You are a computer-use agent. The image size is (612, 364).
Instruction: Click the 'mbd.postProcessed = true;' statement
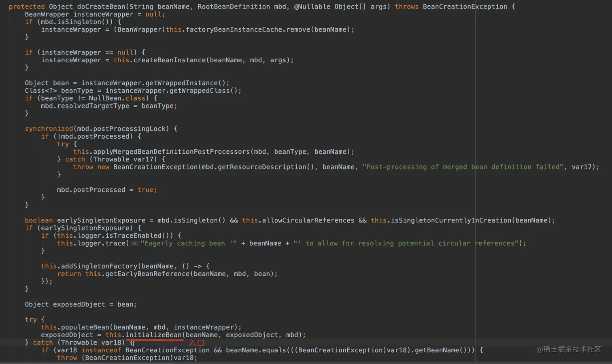pos(107,190)
